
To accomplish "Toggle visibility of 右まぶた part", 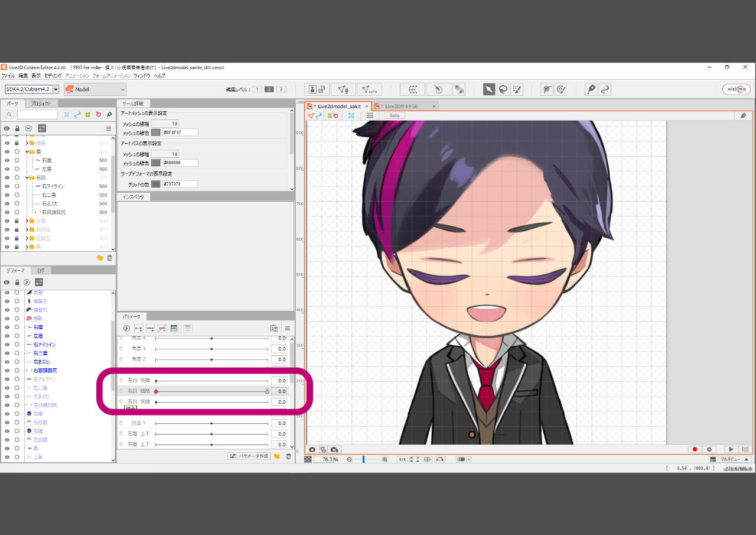I will [x=7, y=203].
